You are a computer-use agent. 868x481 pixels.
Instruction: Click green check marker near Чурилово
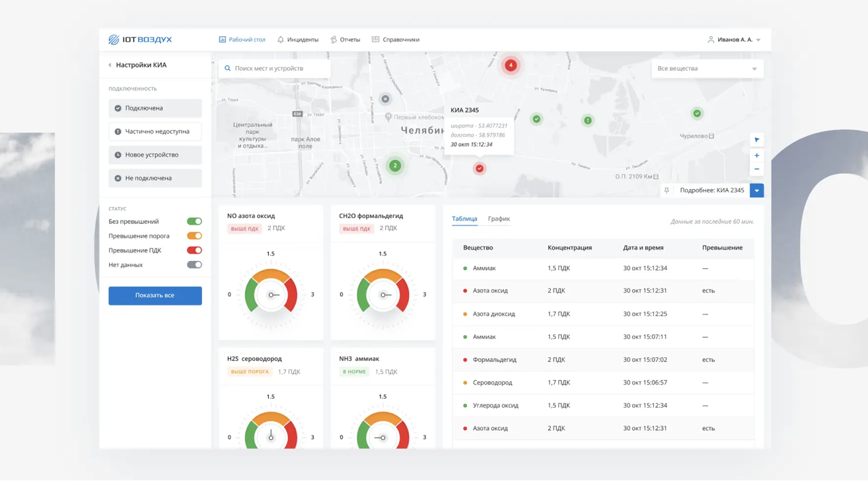(x=697, y=114)
